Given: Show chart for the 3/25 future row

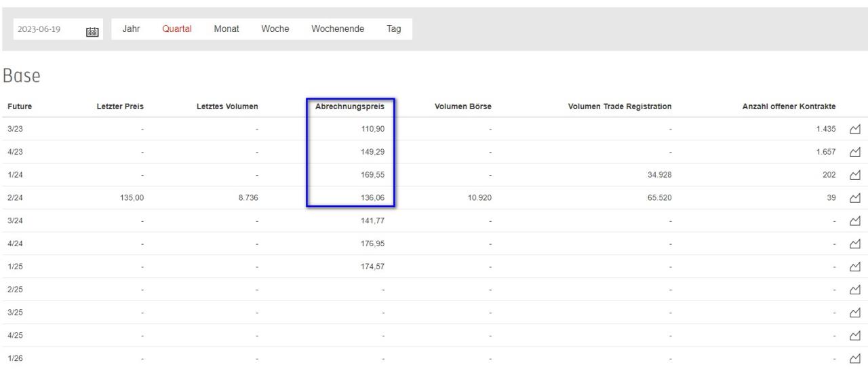Looking at the screenshot, I should (x=854, y=313).
